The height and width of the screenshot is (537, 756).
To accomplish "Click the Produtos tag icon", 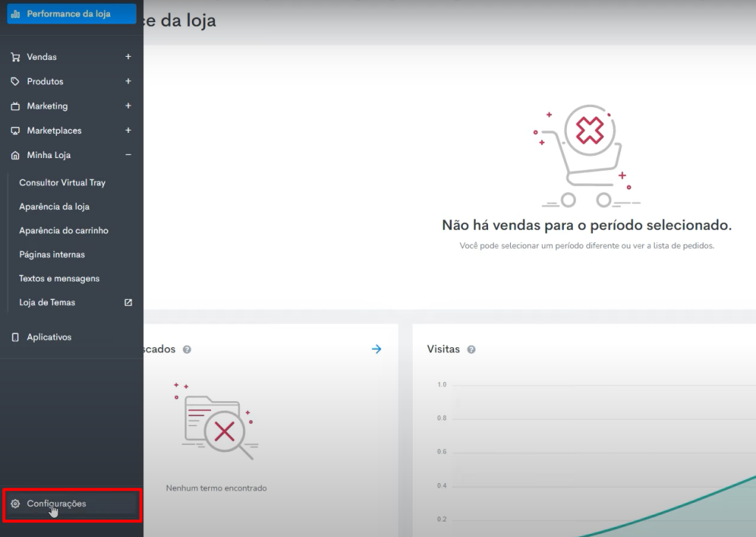I will coord(15,81).
